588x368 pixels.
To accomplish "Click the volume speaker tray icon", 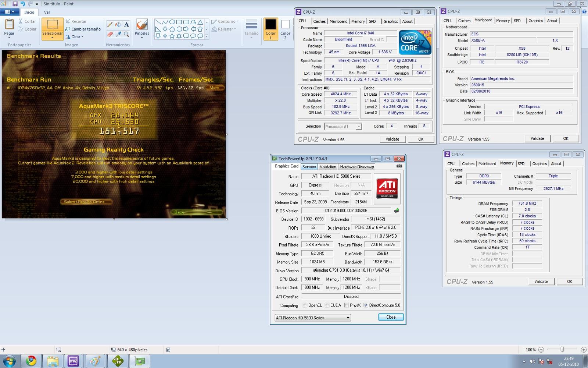I will (x=533, y=361).
